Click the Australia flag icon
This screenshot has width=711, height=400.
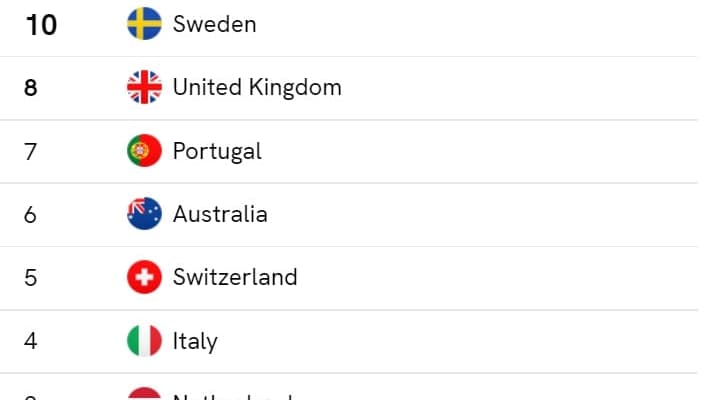click(144, 214)
